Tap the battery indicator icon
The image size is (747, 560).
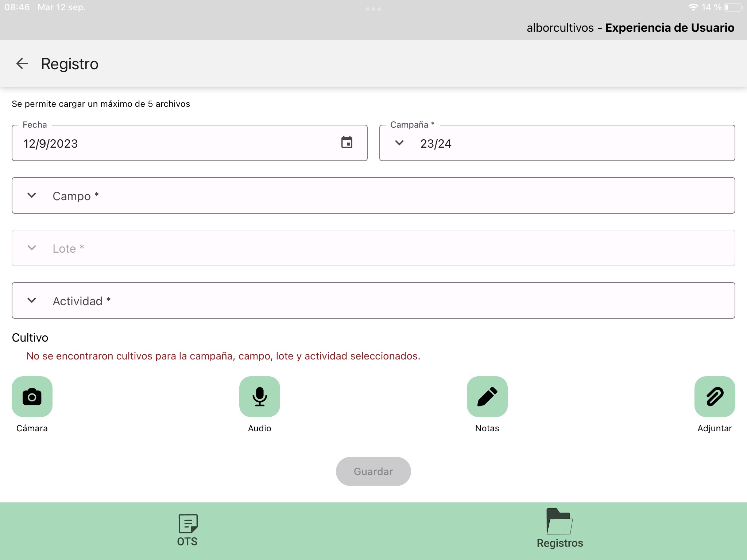[x=733, y=7]
